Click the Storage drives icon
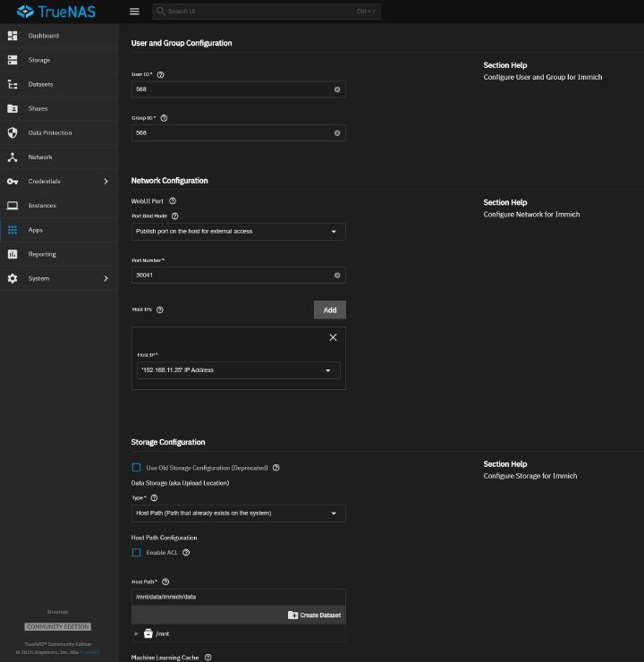Viewport: 644px width, 662px height. [13, 60]
